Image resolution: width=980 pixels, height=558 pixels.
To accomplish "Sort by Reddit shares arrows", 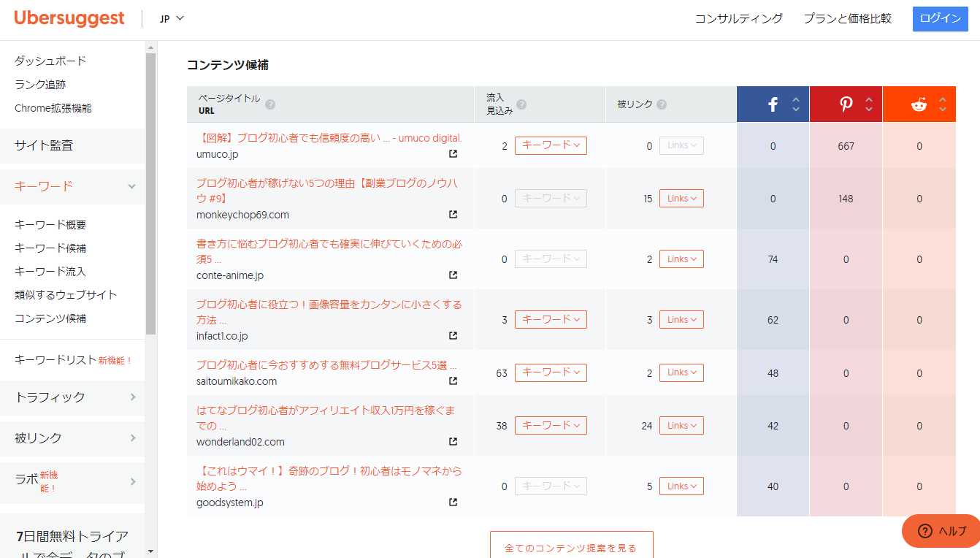I will point(943,104).
